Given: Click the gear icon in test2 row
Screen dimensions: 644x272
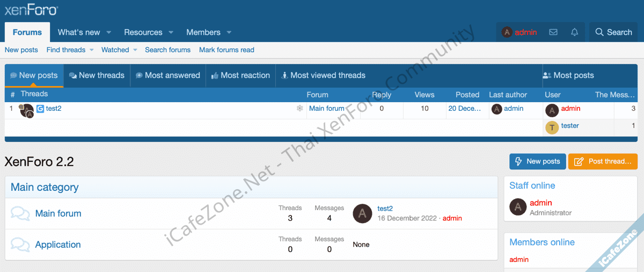Looking at the screenshot, I should click(x=299, y=109).
